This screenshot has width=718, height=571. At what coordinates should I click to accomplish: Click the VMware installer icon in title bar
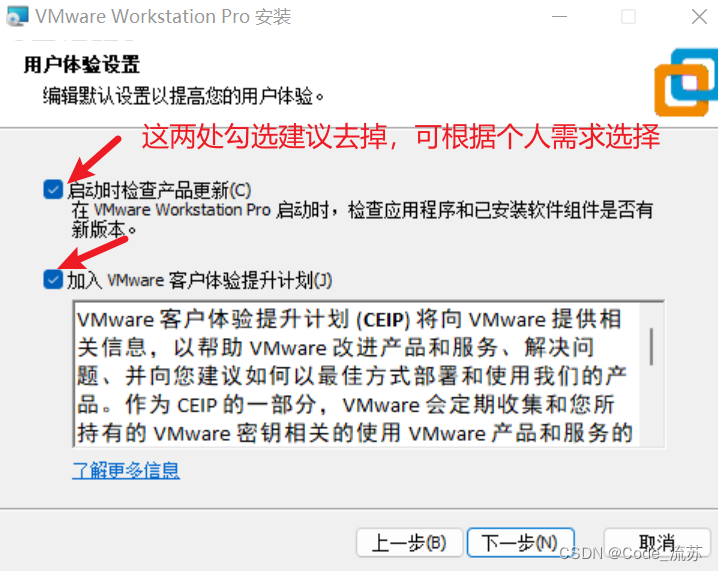(x=17, y=16)
